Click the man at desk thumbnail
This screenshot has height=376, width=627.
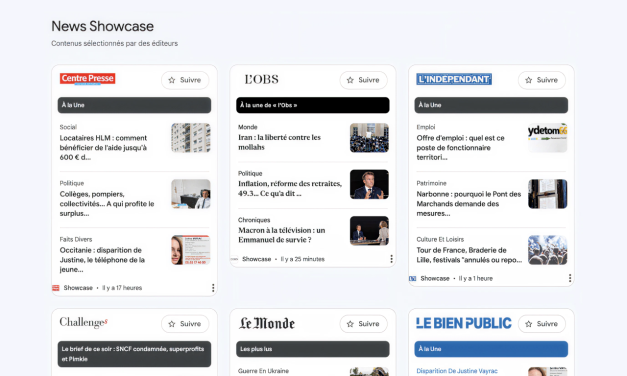pyautogui.click(x=191, y=194)
